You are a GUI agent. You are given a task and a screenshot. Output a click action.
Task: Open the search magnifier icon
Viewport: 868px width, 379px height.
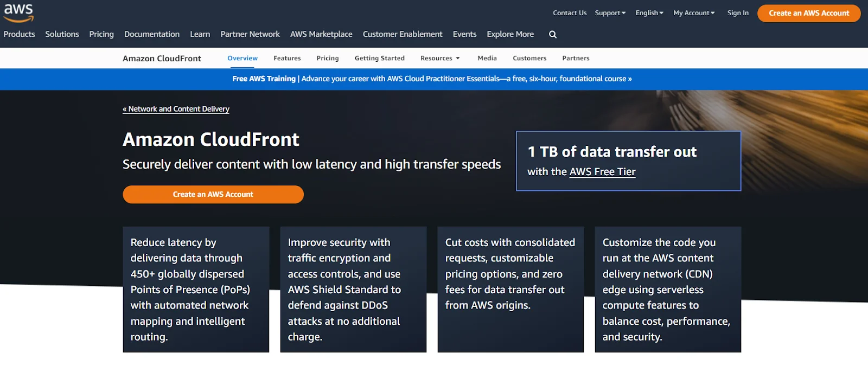(x=552, y=34)
